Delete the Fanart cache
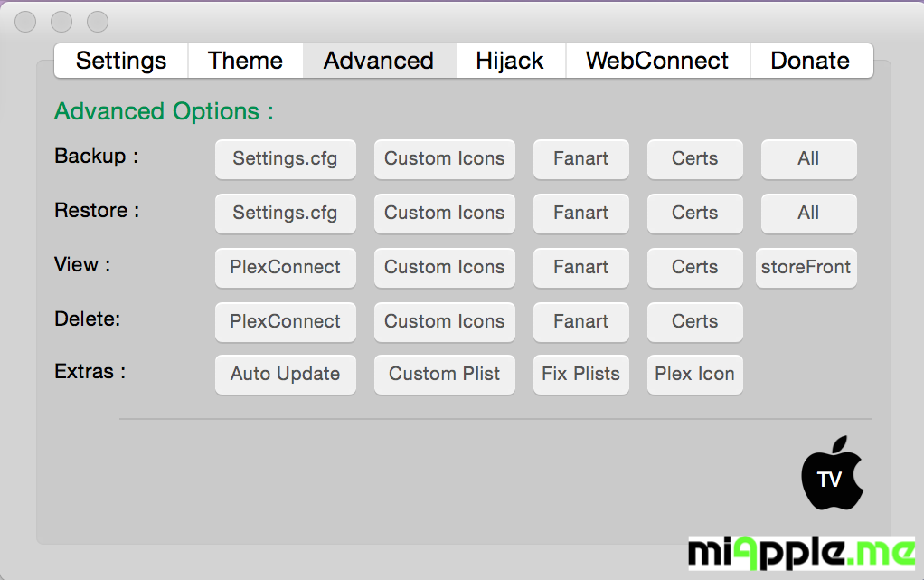 (x=580, y=321)
